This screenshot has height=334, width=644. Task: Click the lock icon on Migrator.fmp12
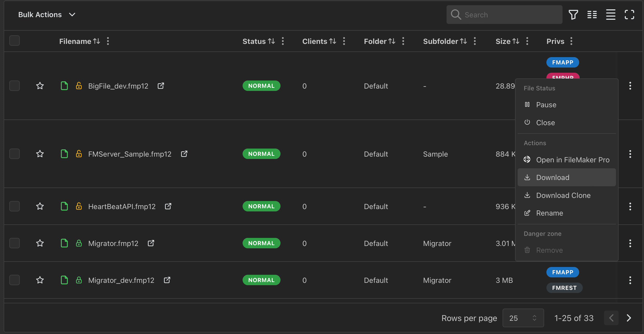(79, 243)
